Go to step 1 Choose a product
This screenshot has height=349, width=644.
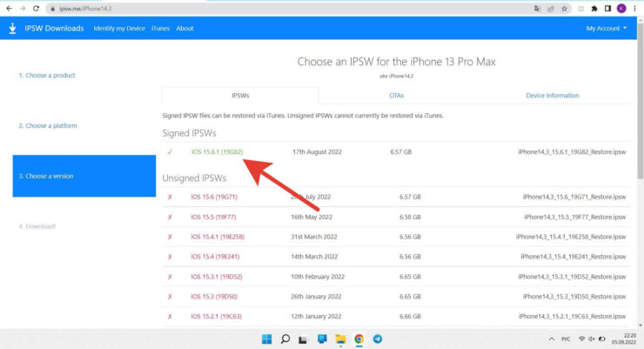click(47, 76)
